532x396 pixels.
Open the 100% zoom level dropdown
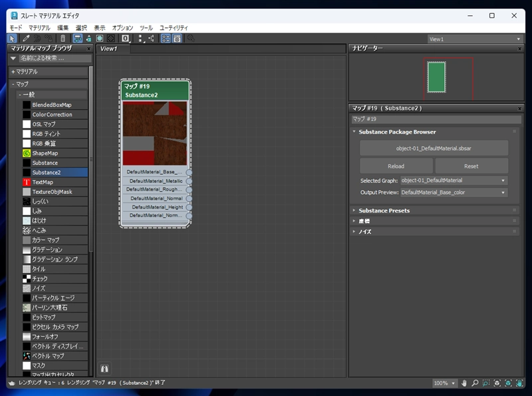tap(445, 383)
